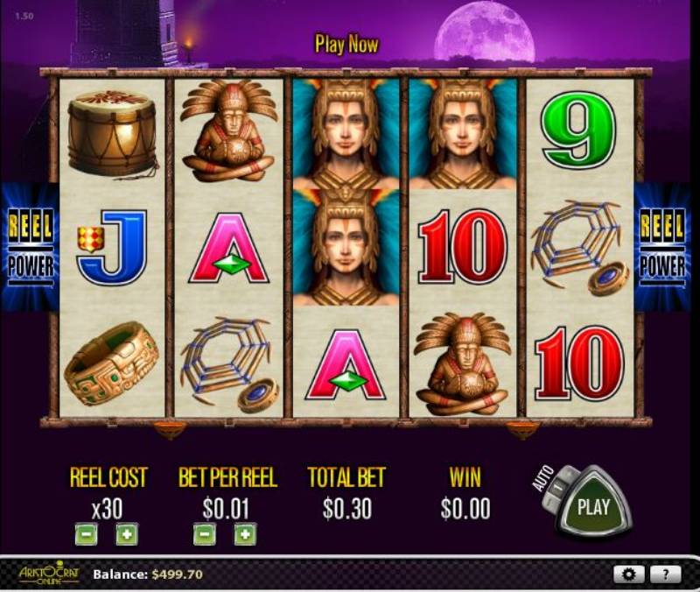Click the dreamcatcher symbol on fifth reel

click(x=579, y=249)
